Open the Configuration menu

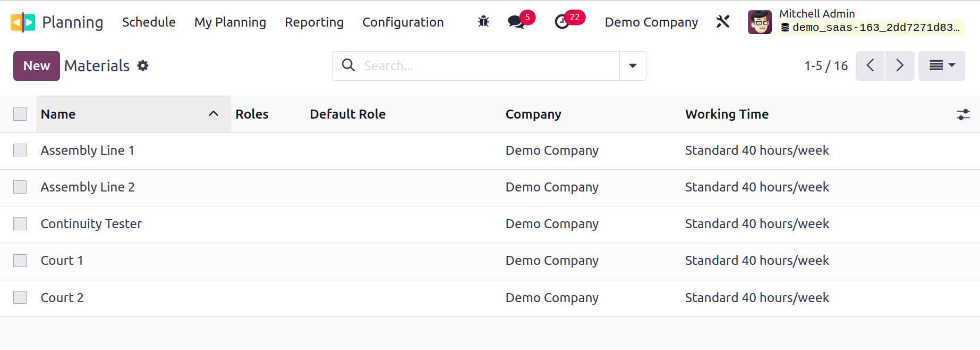[x=403, y=22]
